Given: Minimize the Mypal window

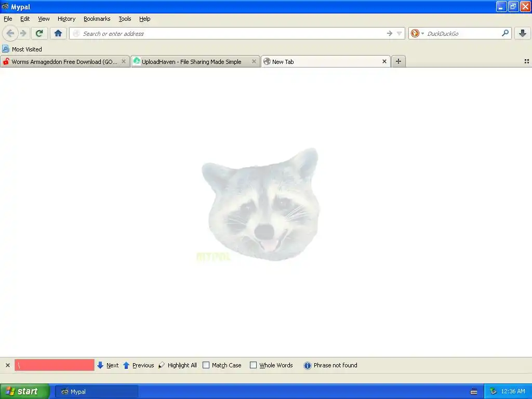Looking at the screenshot, I should click(x=501, y=6).
